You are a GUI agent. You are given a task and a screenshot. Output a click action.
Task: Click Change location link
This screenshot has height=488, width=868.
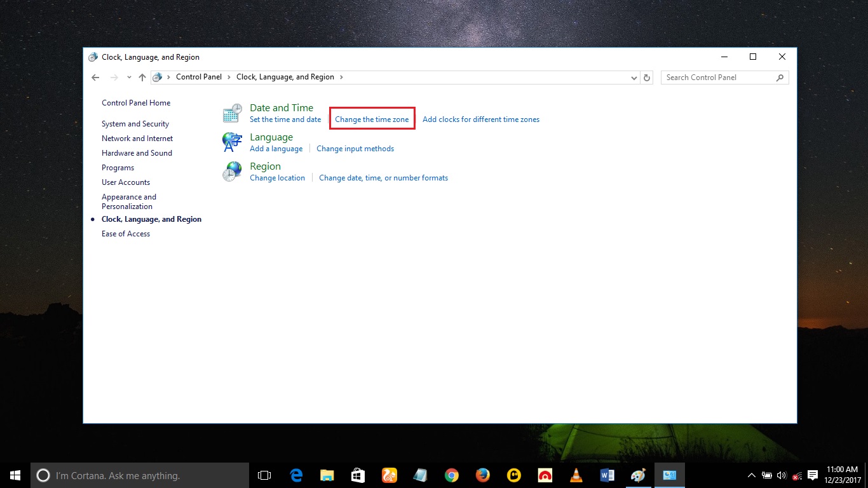[x=277, y=178]
